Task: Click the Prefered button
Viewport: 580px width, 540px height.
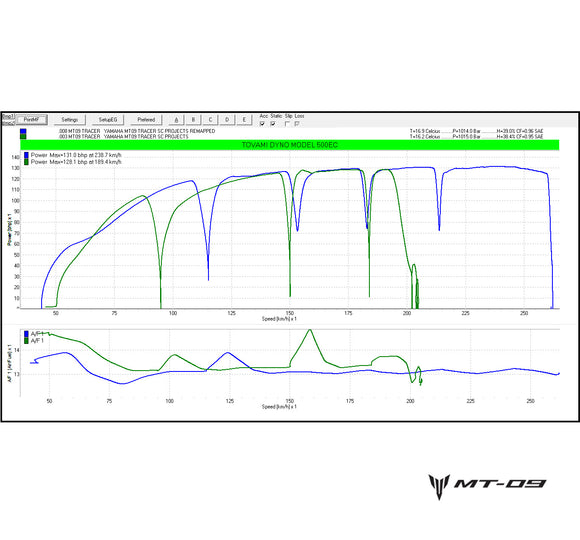Action: click(x=146, y=119)
